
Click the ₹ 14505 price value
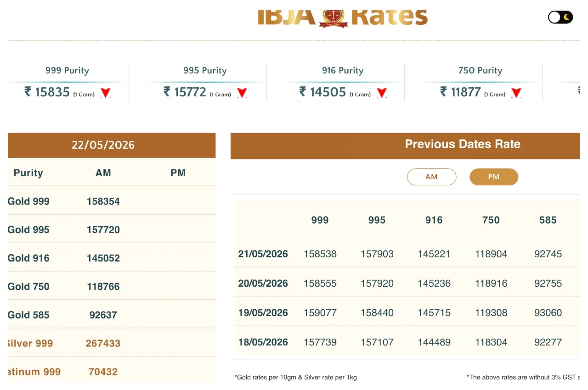pos(322,92)
